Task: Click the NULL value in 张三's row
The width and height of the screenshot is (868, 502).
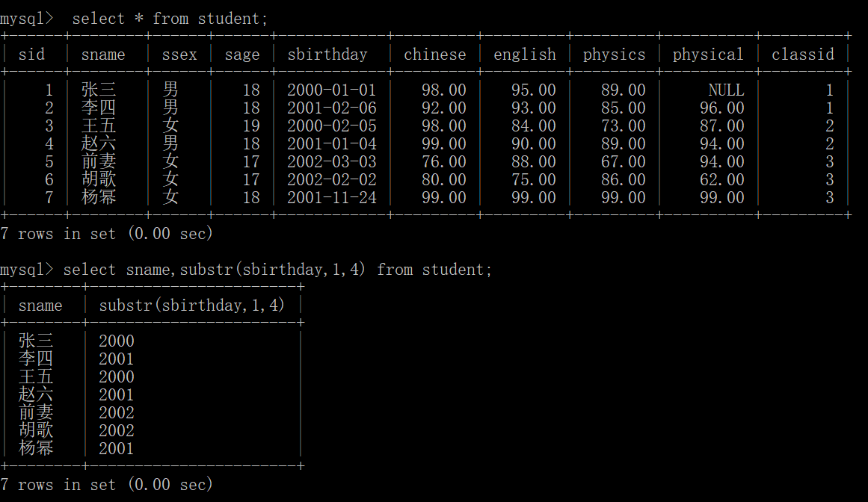Action: point(726,90)
